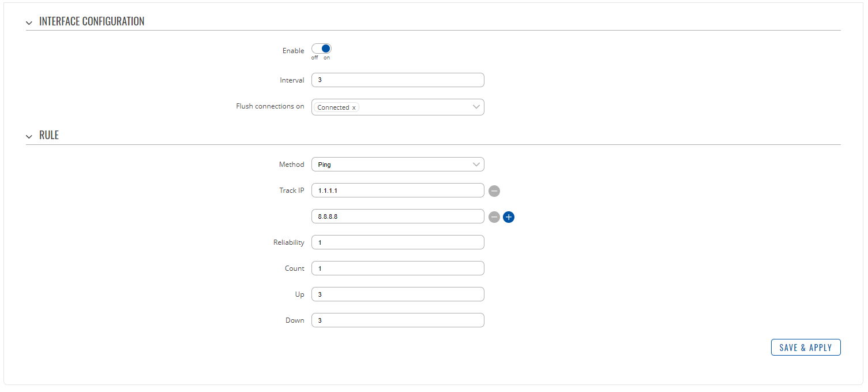Open the Flush connections on dropdown
Screen dimensions: 868x392
[x=398, y=107]
